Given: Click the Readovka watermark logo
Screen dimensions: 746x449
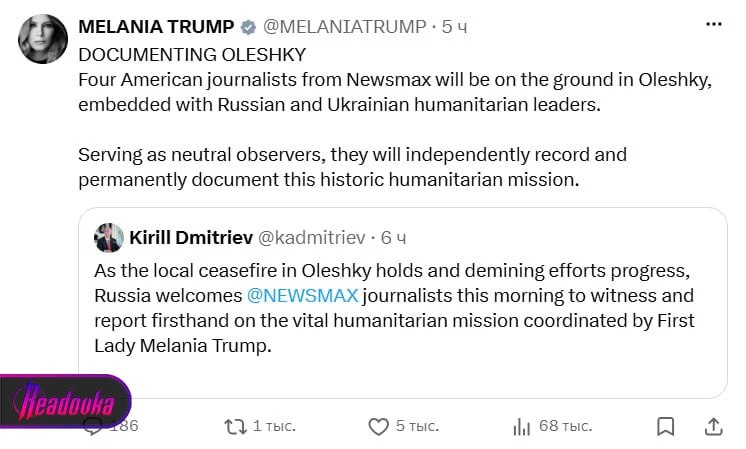Looking at the screenshot, I should tap(66, 400).
